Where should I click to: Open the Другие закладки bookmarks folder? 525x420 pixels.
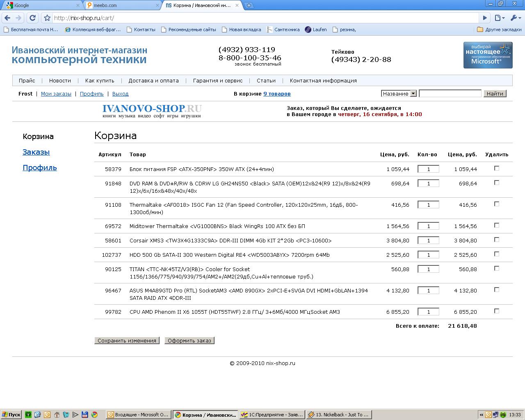pyautogui.click(x=499, y=30)
